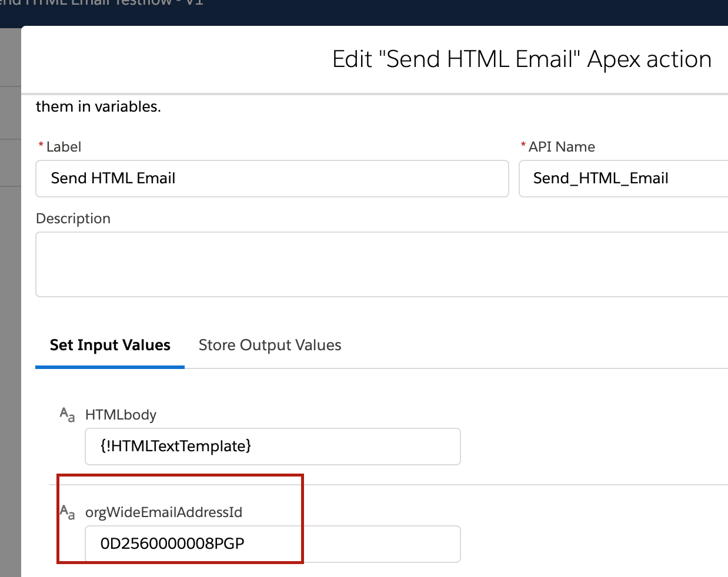Click the dimmed backdrop left of the dialog
Viewport: 728px width, 577px height.
10,353
